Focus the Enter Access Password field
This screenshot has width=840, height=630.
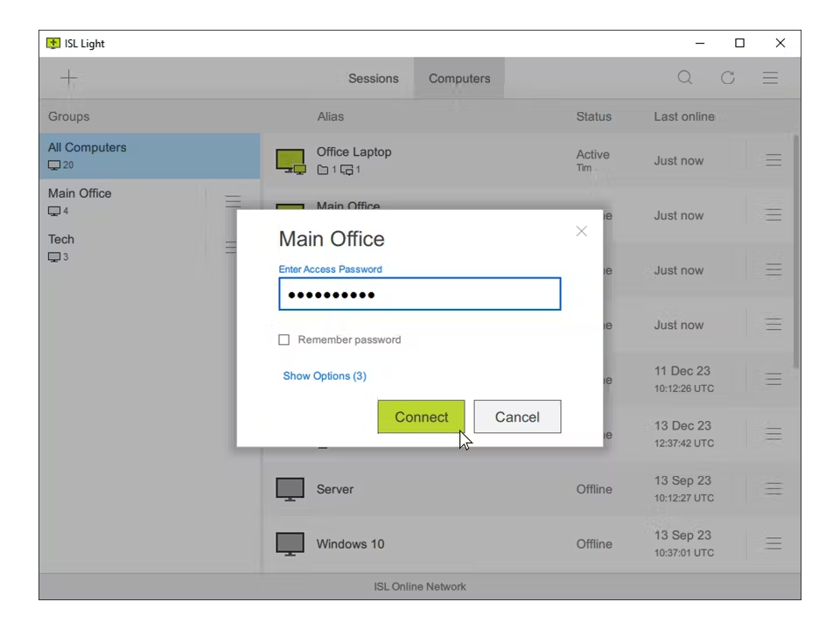pyautogui.click(x=419, y=294)
